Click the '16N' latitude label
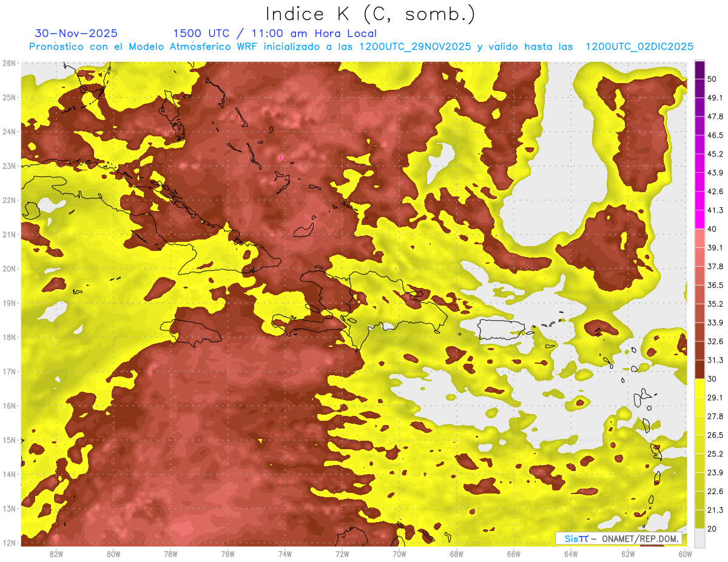 click(x=9, y=406)
